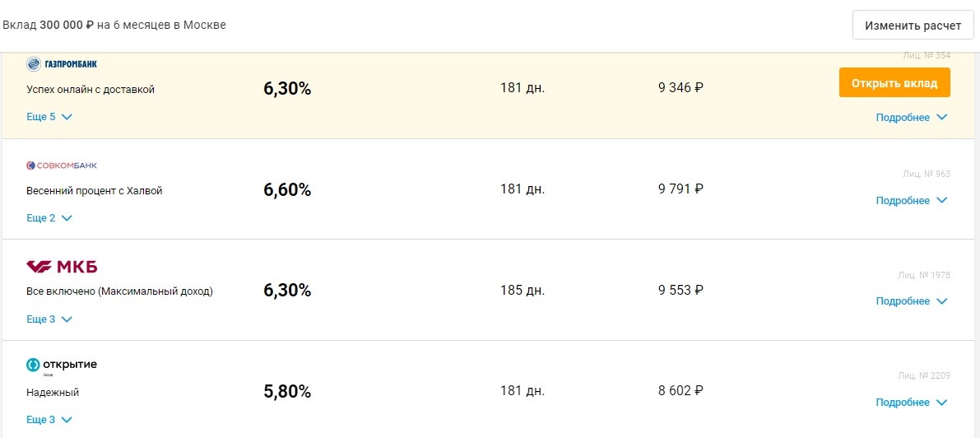Click the 6,60% rate for Sovcombank
This screenshot has height=438, width=980.
coord(287,190)
